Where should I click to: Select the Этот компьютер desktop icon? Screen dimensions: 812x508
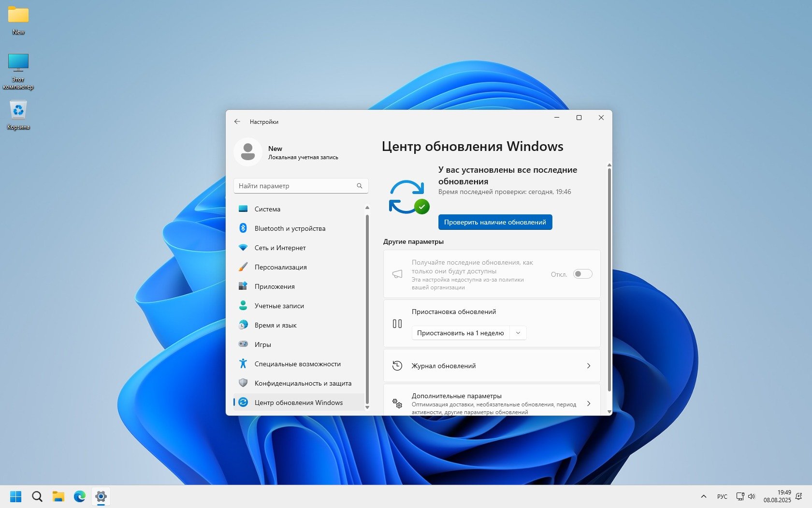point(18,72)
